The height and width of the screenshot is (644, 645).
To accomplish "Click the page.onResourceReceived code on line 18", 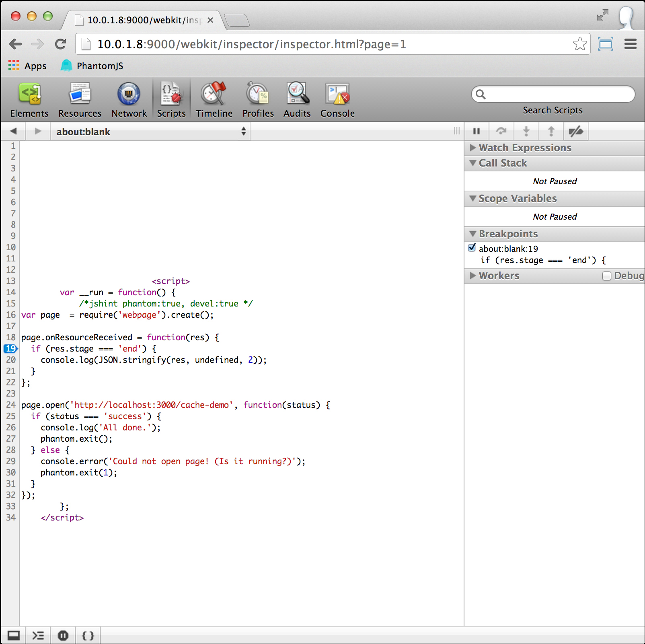I will 77,337.
